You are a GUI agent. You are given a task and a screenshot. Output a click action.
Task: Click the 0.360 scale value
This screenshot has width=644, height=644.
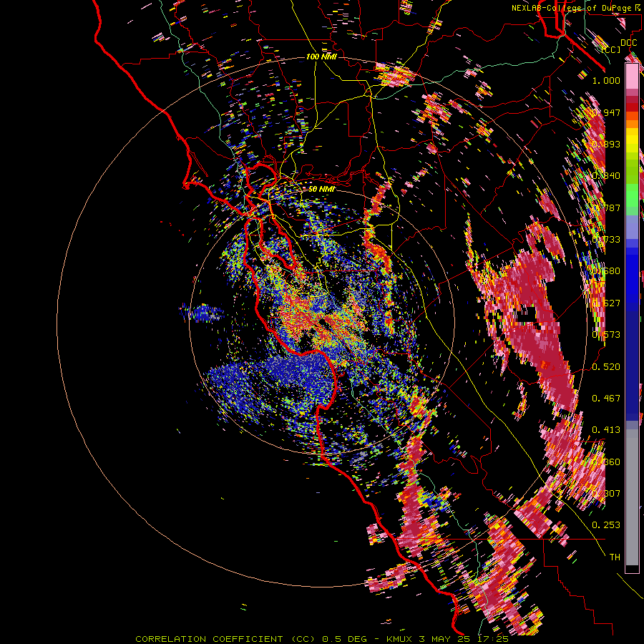(606, 462)
